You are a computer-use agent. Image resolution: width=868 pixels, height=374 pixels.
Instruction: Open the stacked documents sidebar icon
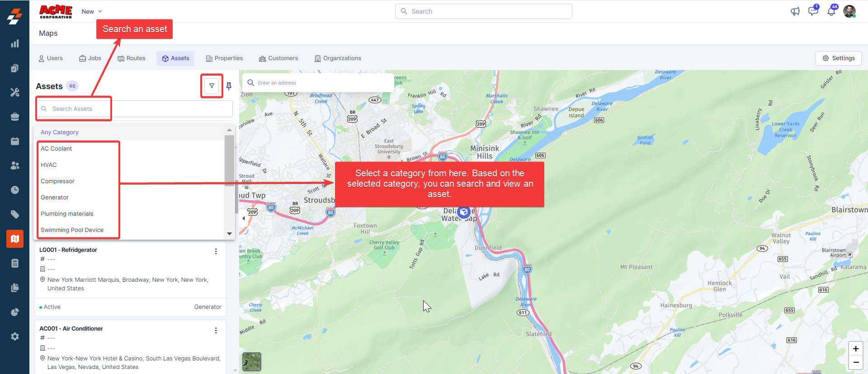(15, 288)
